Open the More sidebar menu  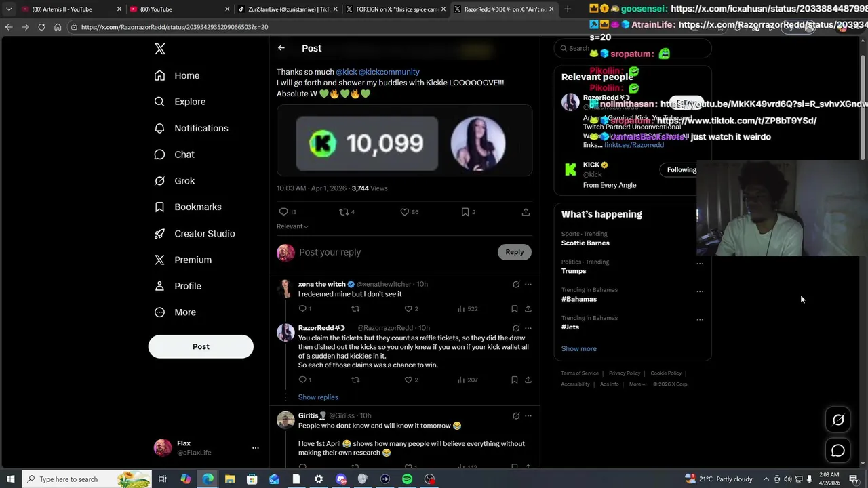175,312
